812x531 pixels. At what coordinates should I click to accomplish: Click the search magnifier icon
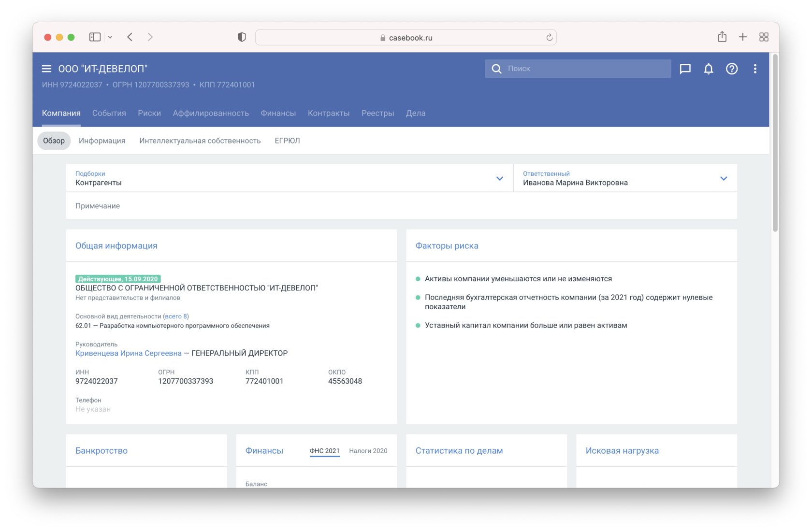(x=496, y=69)
